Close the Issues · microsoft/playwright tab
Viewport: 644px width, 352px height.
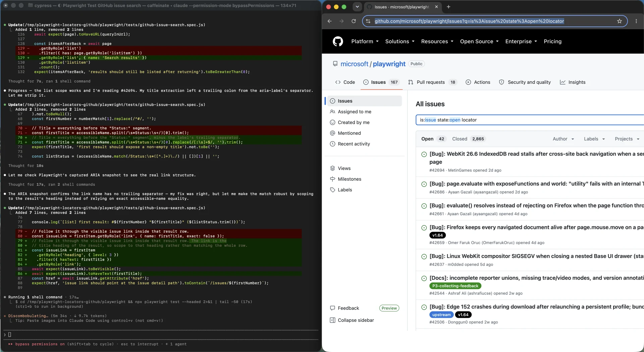436,7
